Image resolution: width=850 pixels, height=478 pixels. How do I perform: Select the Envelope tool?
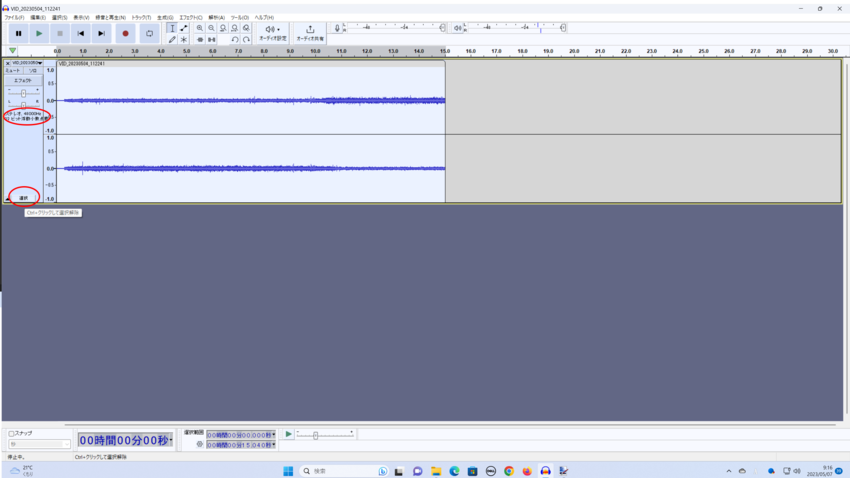pyautogui.click(x=184, y=28)
